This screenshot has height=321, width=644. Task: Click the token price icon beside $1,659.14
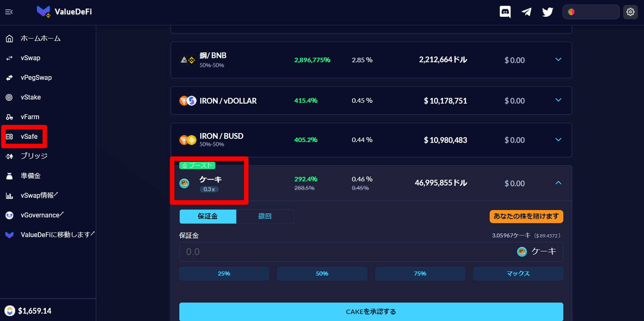10,311
